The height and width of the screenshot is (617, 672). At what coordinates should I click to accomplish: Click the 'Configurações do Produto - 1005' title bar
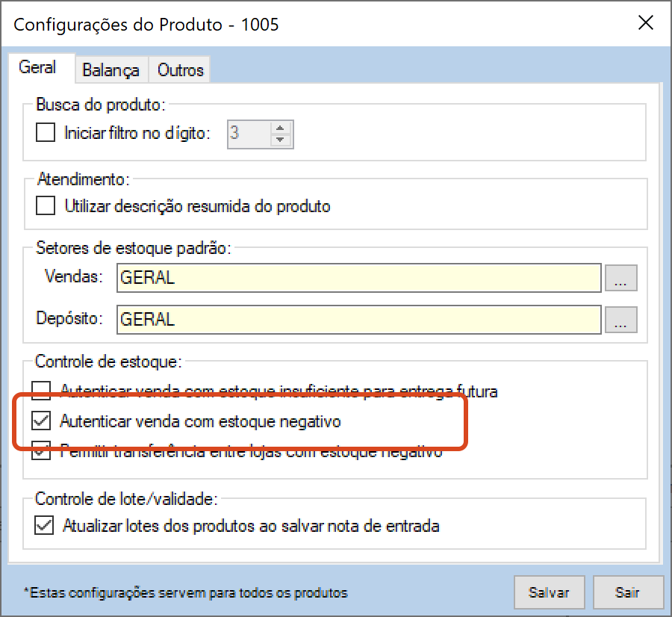click(299, 24)
